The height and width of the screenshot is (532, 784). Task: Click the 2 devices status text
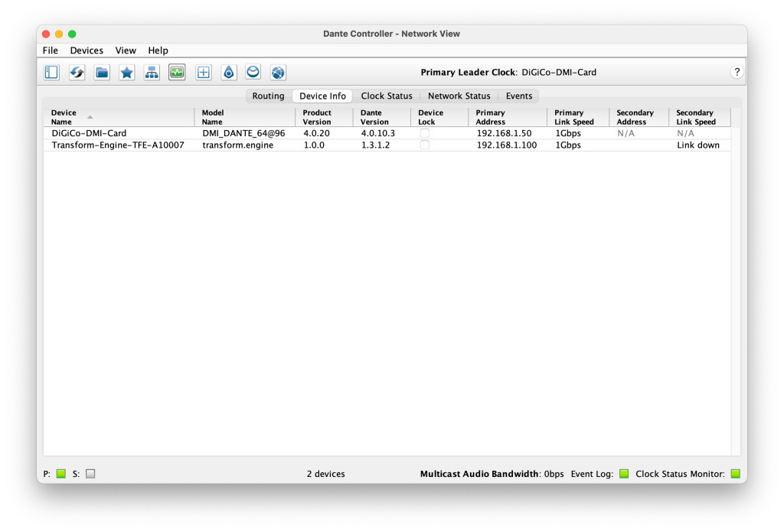tap(326, 474)
